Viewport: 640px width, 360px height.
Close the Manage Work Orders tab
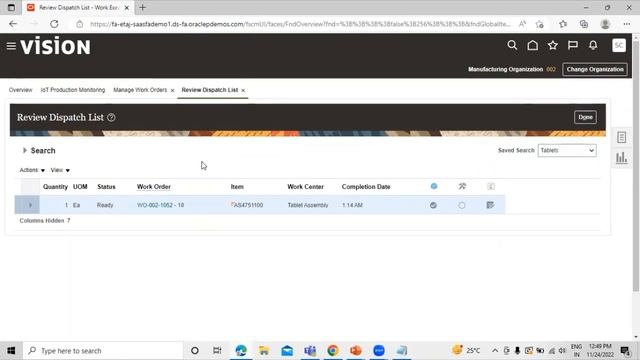click(x=172, y=90)
